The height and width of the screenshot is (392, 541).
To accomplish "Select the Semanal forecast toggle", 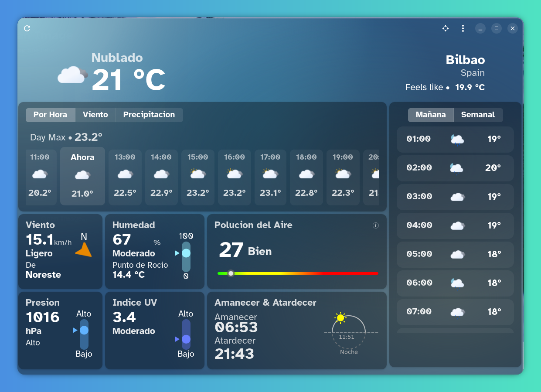I will (x=478, y=115).
